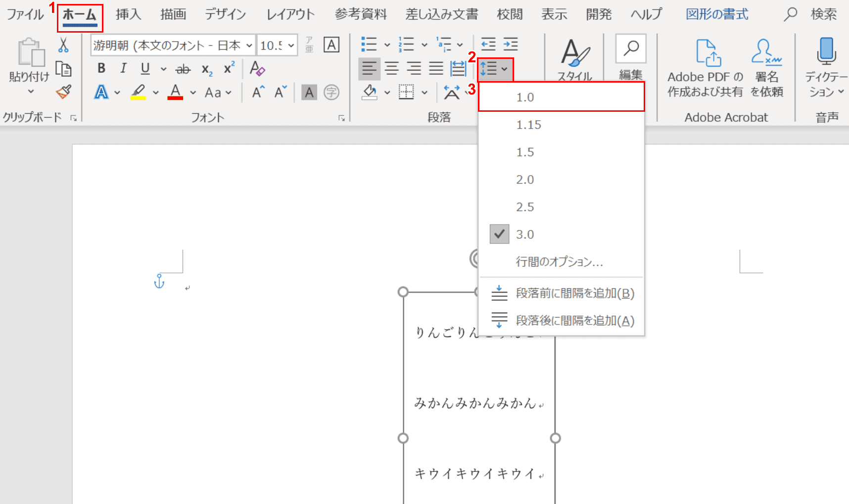The width and height of the screenshot is (849, 504).
Task: Open the 図形の書式 tab
Action: click(717, 14)
